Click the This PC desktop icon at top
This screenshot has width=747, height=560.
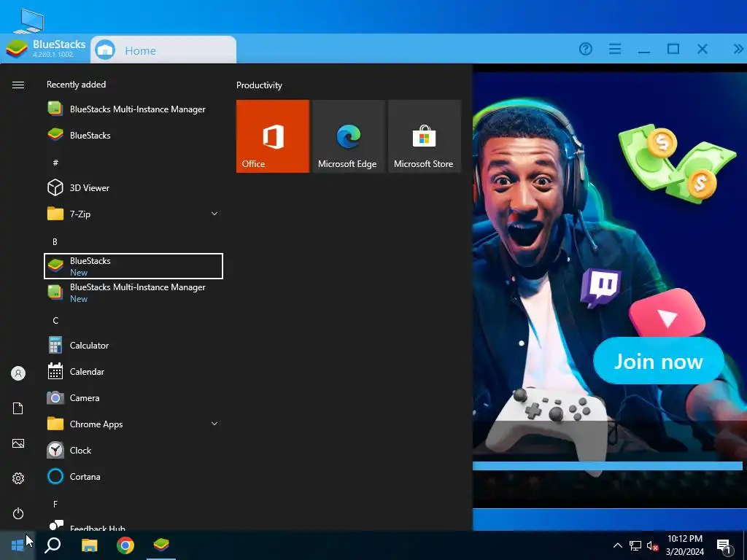pos(29,20)
